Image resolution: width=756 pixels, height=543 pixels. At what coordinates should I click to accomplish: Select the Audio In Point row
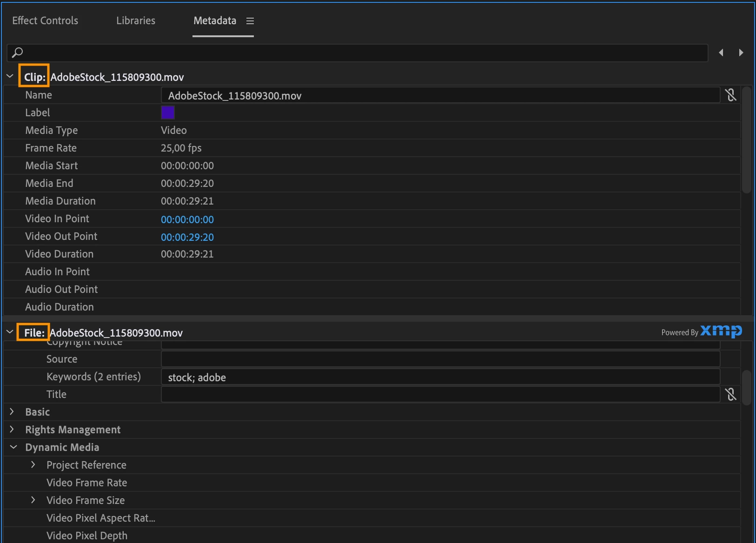[x=372, y=271]
